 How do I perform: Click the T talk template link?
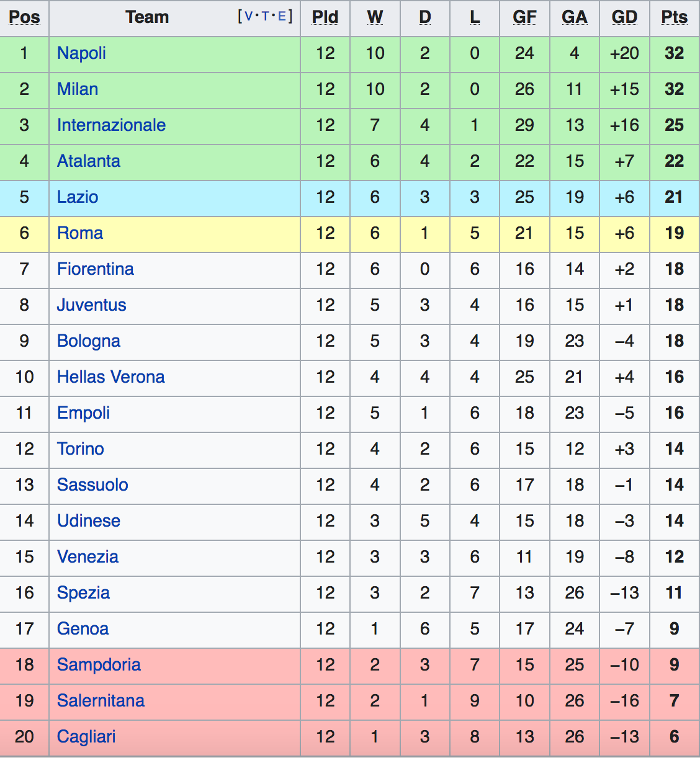[266, 17]
